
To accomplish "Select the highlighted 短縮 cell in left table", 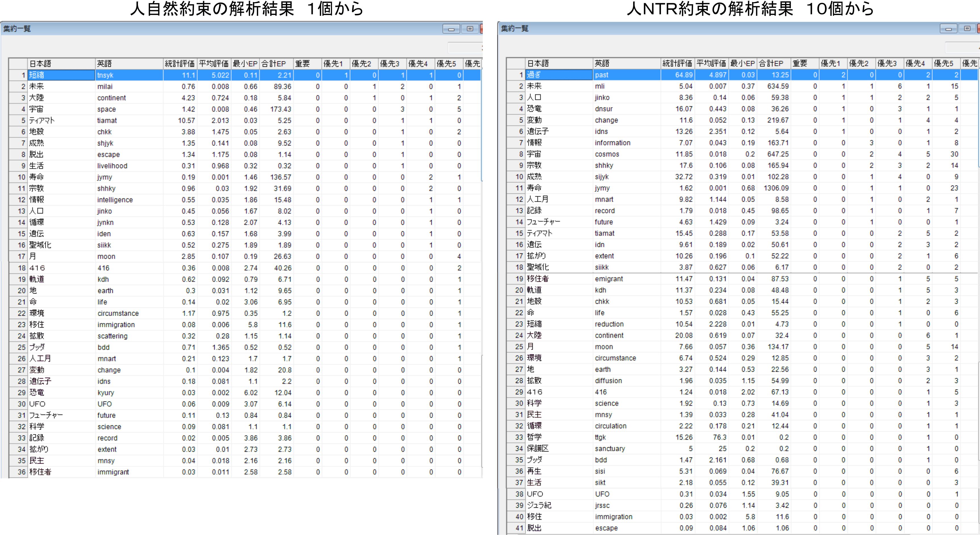I will point(61,75).
